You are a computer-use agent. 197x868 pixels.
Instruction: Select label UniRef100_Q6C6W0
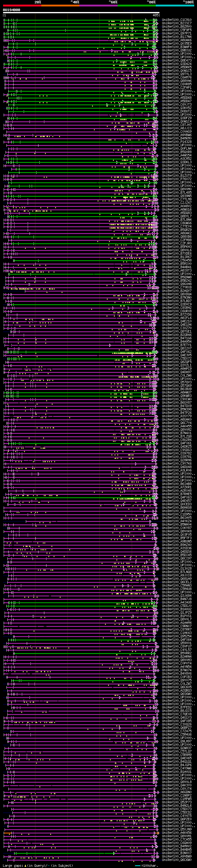(177, 860)
